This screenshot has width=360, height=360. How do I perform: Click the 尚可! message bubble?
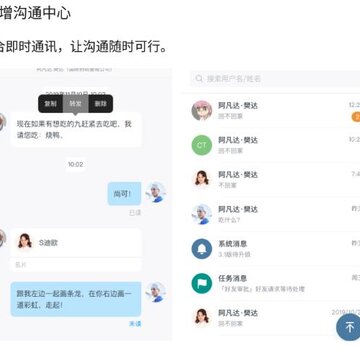point(124,194)
